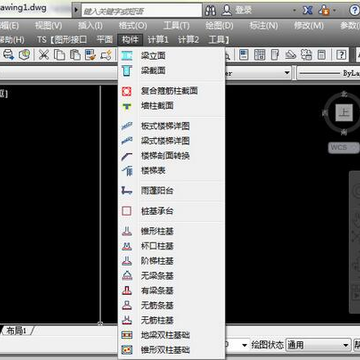Open 复合箍筋柱截面 command
The width and height of the screenshot is (360, 360).
click(x=172, y=91)
